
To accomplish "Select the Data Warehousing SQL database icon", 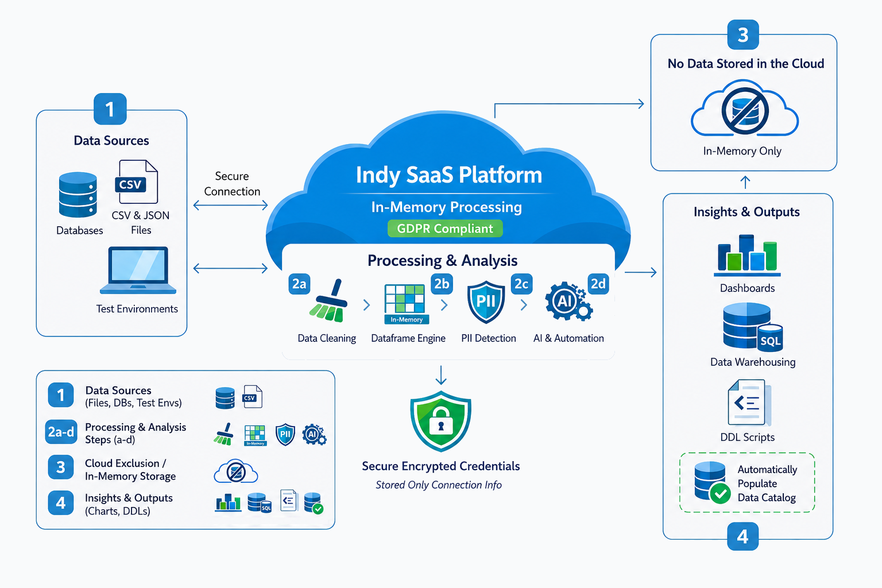I will (752, 326).
